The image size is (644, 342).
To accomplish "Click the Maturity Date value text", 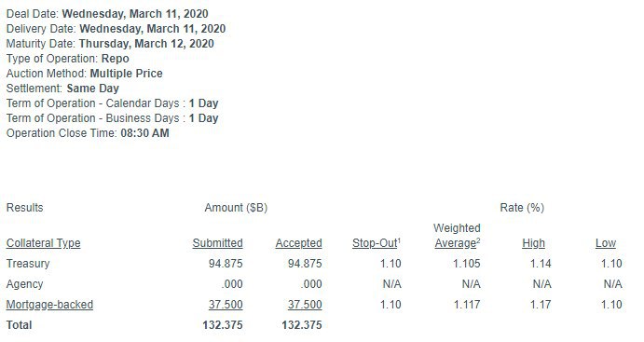I will tap(146, 44).
